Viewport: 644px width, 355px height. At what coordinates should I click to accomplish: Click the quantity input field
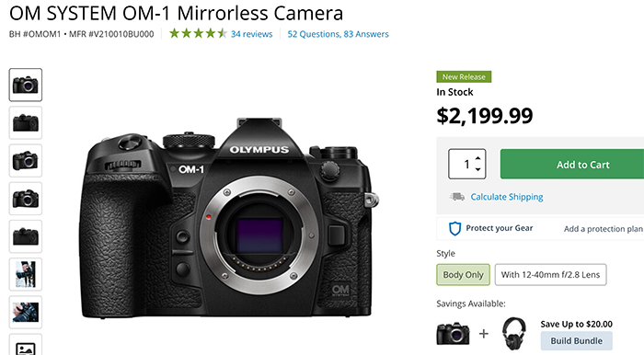463,164
